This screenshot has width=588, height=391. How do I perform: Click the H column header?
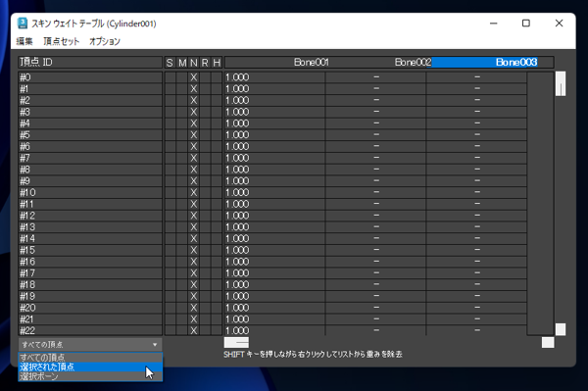tap(217, 63)
